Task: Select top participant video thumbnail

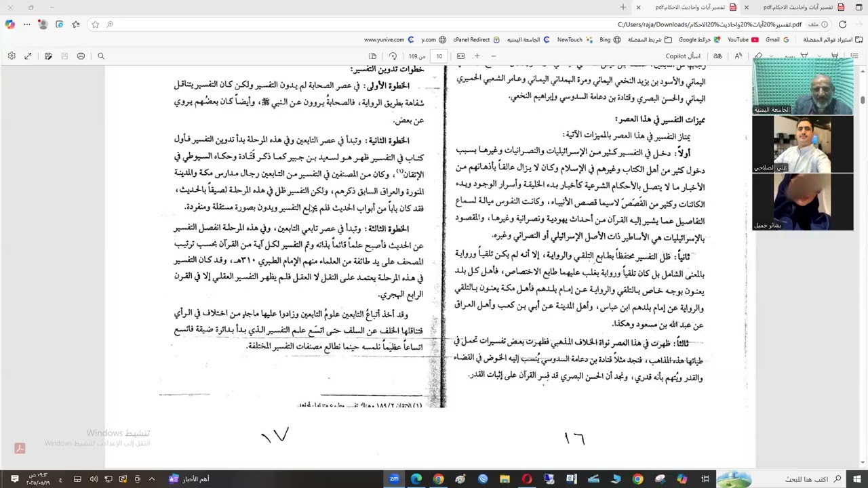Action: coord(803,86)
